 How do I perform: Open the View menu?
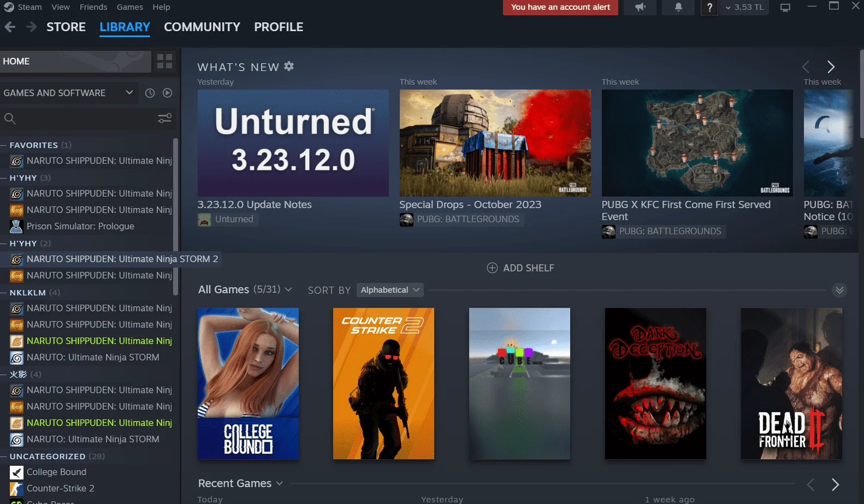(x=61, y=7)
